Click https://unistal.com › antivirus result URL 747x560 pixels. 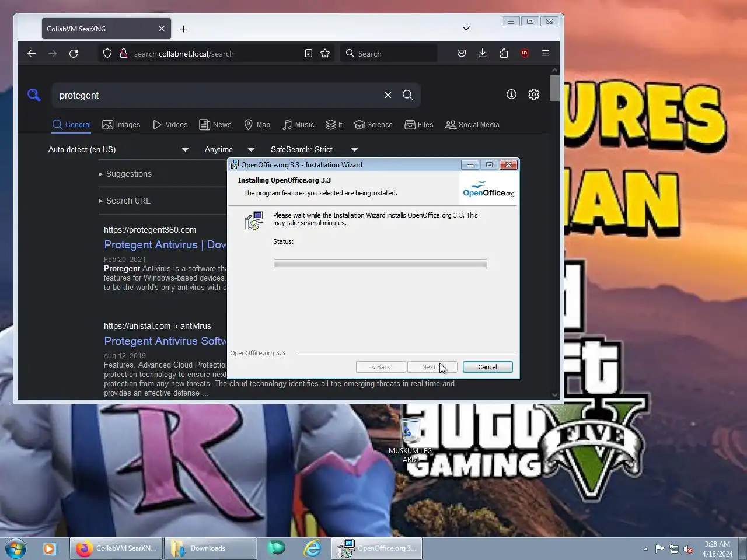pos(158,326)
